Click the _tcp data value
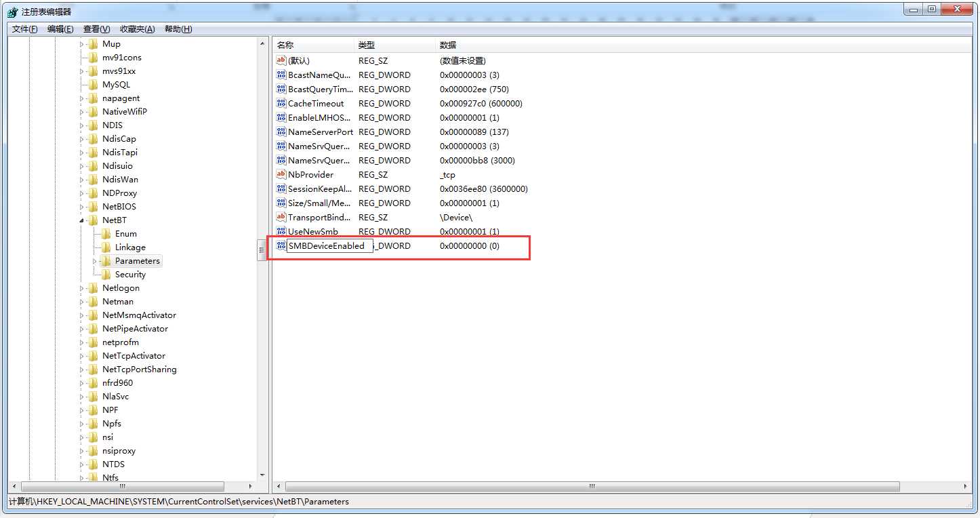Viewport: 980px width, 518px height. [x=447, y=174]
